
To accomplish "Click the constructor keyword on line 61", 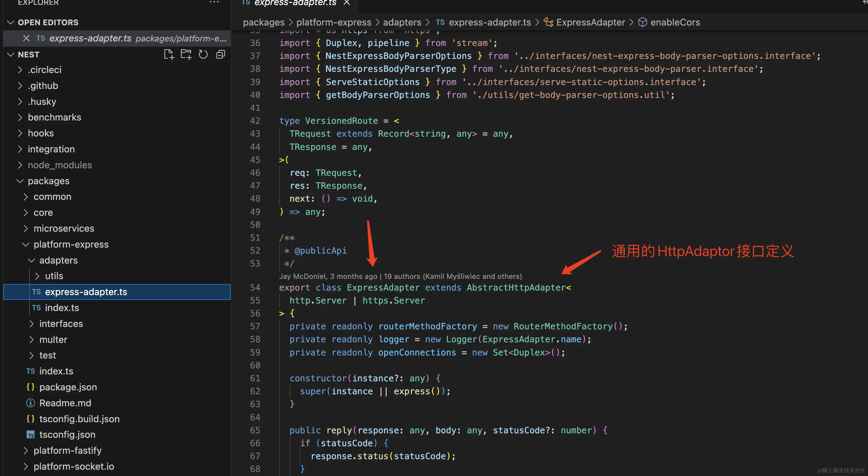I will [318, 378].
